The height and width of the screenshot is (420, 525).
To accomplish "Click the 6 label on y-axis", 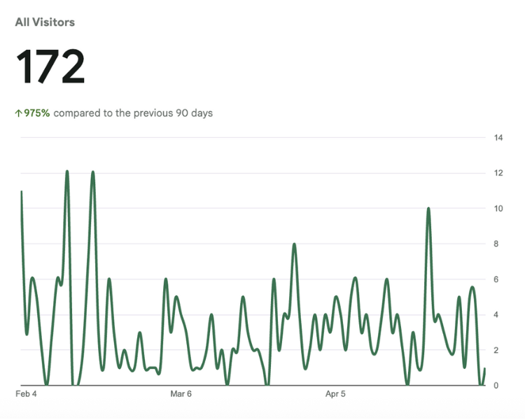I will click(497, 279).
